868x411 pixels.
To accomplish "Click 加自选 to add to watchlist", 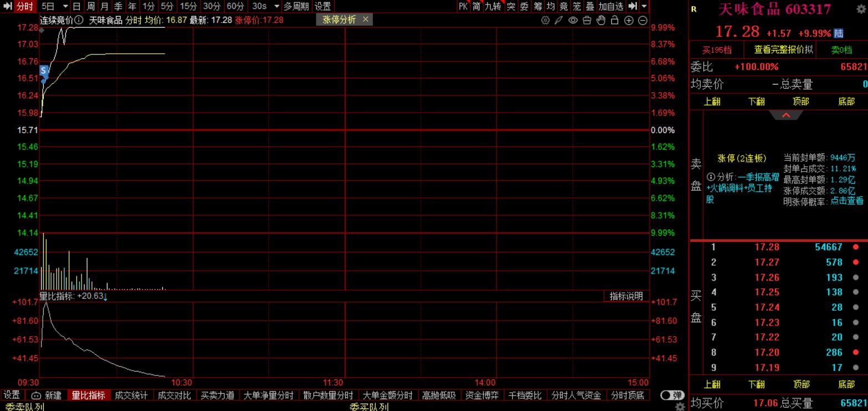I will 611,7.
